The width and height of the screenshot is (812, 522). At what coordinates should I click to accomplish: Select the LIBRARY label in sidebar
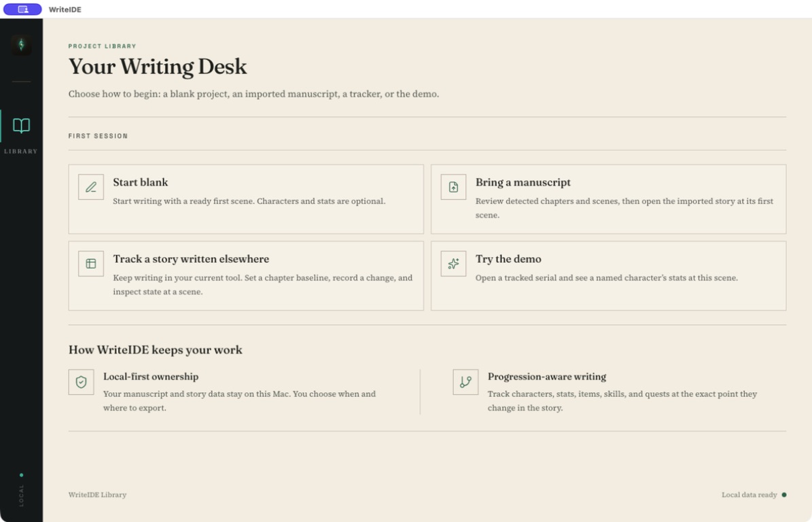(x=20, y=151)
